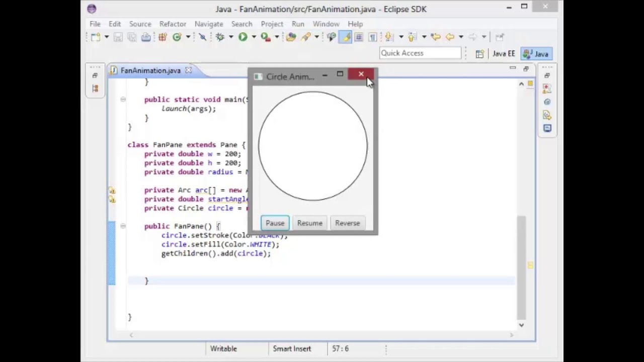Screen dimensions: 644x362
Task: Open the Problems view sidebar icon
Action: click(x=547, y=88)
